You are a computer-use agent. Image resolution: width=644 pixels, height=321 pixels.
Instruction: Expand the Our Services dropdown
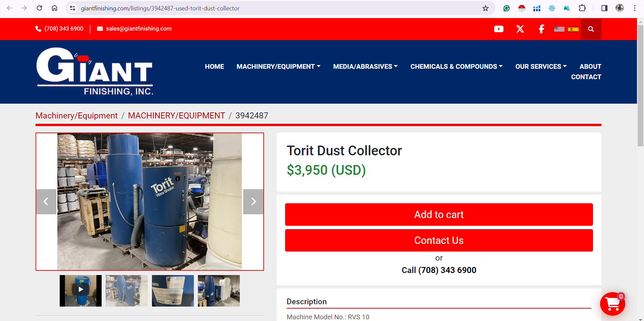pyautogui.click(x=541, y=66)
